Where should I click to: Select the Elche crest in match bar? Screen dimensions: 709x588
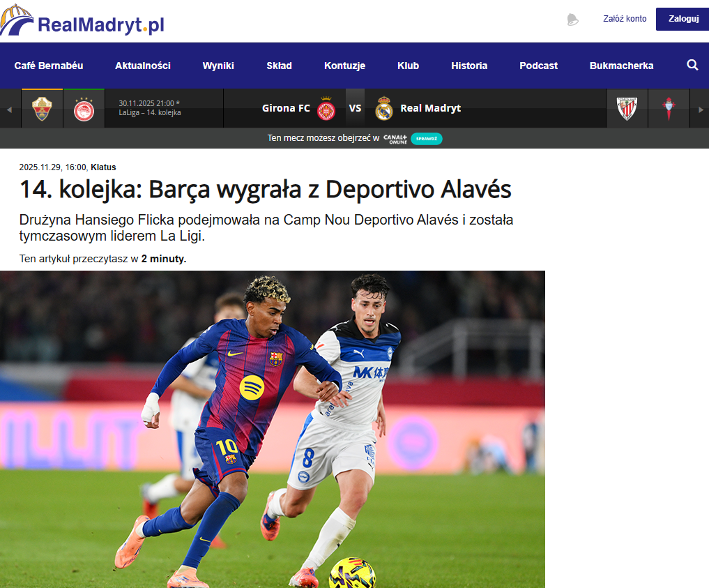(42, 109)
